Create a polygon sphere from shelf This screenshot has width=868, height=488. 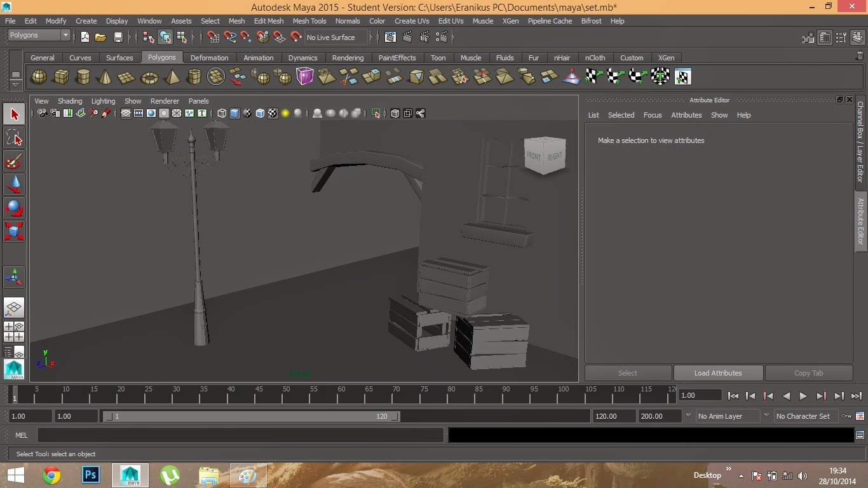click(39, 77)
